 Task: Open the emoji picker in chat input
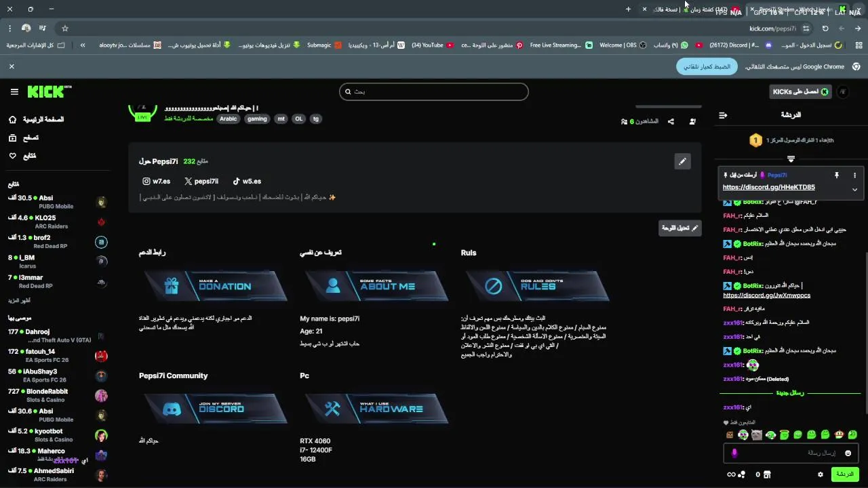click(x=848, y=453)
